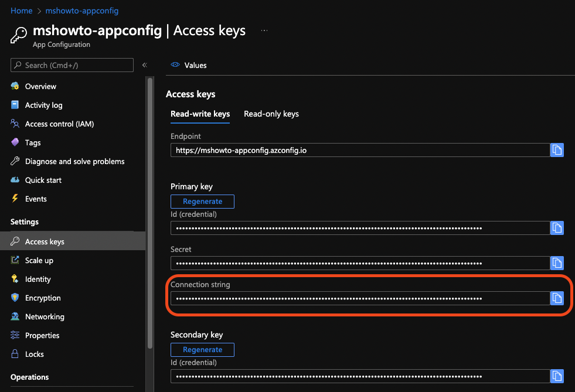Click the Overview cloud icon in sidebar
Viewport: 575px width, 392px height.
[15, 86]
